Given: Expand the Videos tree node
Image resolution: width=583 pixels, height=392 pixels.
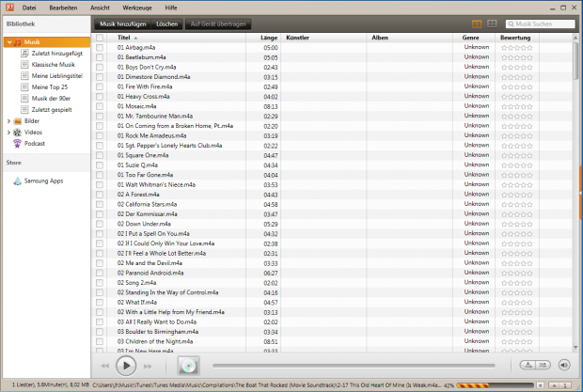Looking at the screenshot, I should 8,133.
